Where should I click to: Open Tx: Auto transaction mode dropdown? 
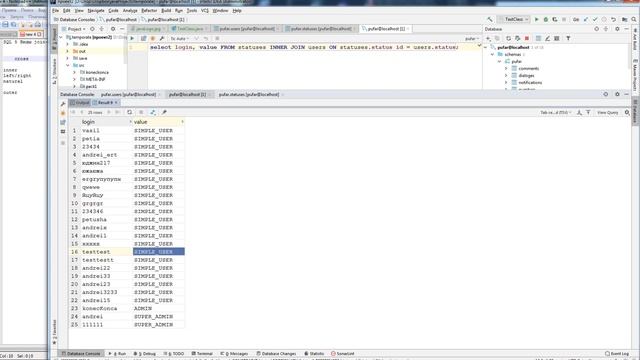[x=179, y=38]
